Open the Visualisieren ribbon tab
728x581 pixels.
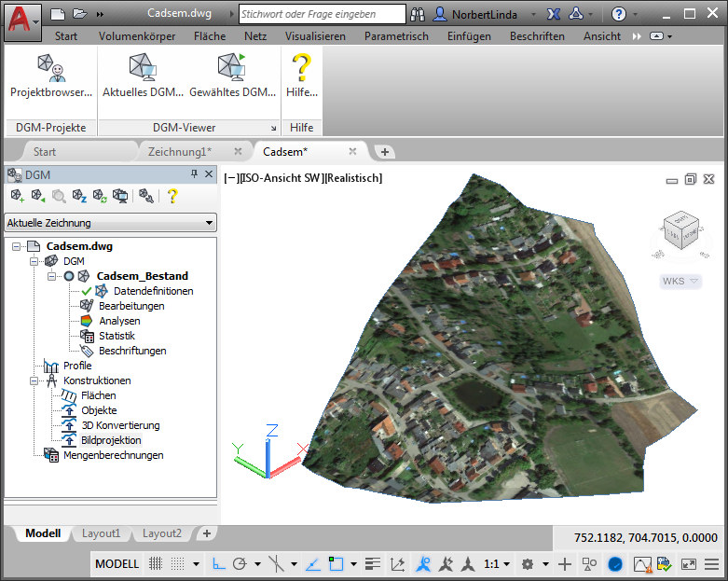(x=315, y=35)
